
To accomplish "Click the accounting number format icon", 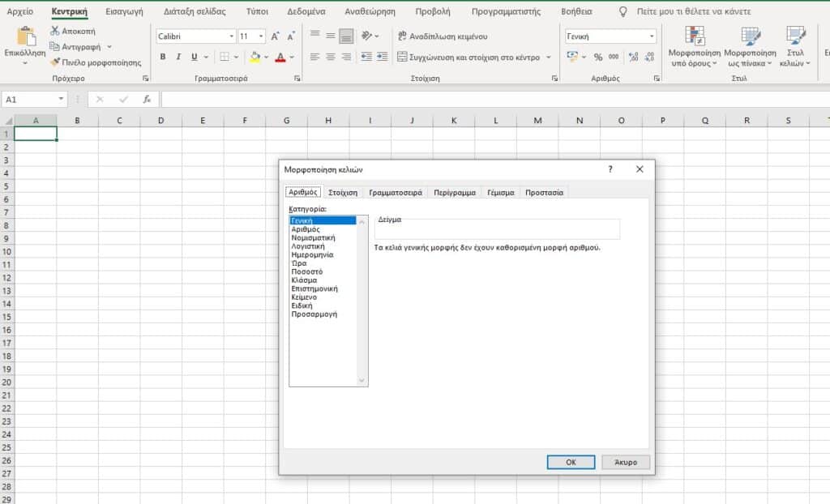I will (x=572, y=57).
